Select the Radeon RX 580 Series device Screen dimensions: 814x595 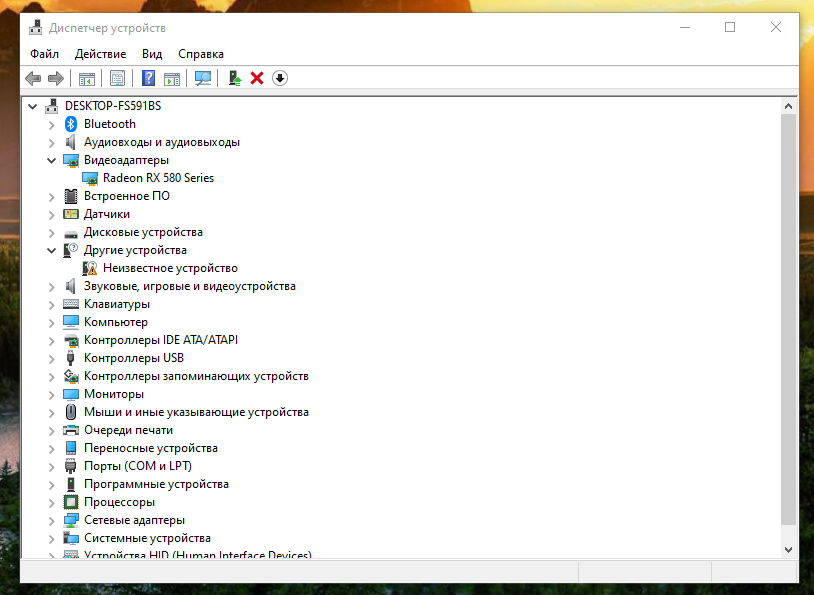(158, 178)
